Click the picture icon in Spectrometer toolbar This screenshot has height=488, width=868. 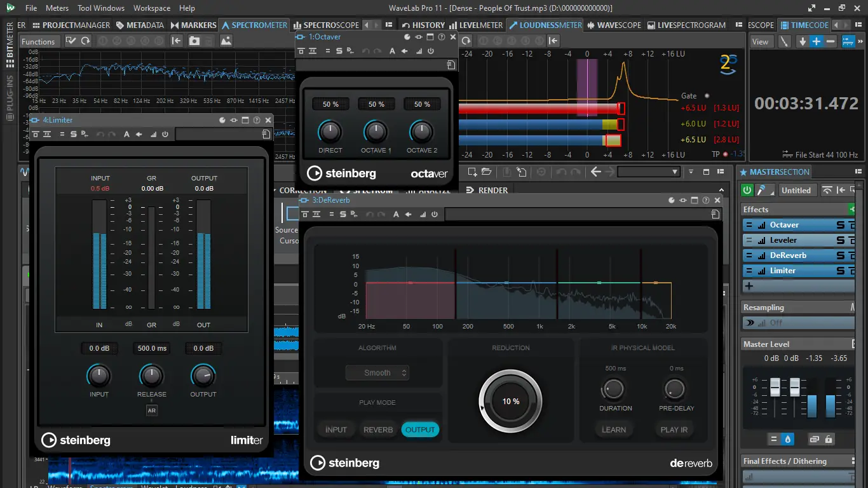226,41
